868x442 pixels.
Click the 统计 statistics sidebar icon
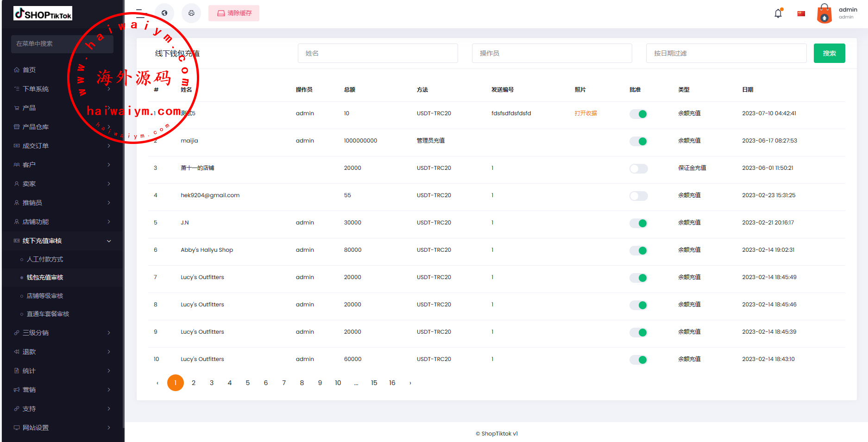coord(17,371)
